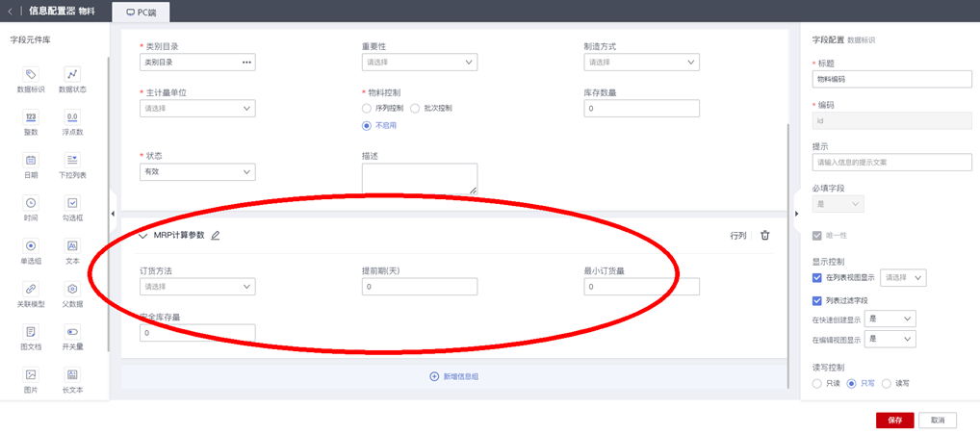980x434 pixels.
Task: Select the 批次控制 radio option
Action: (416, 108)
